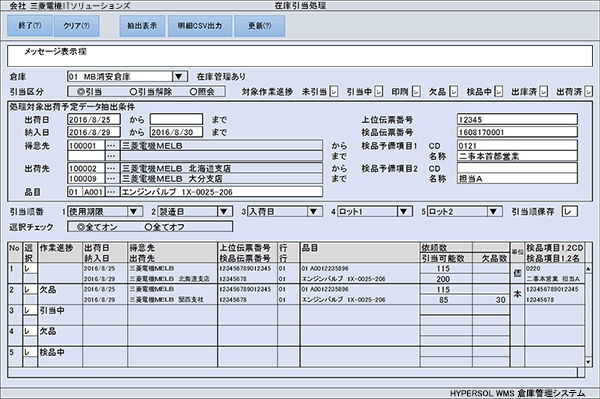Click the 得意先 code field 100001
This screenshot has height=399, width=600.
(86, 146)
